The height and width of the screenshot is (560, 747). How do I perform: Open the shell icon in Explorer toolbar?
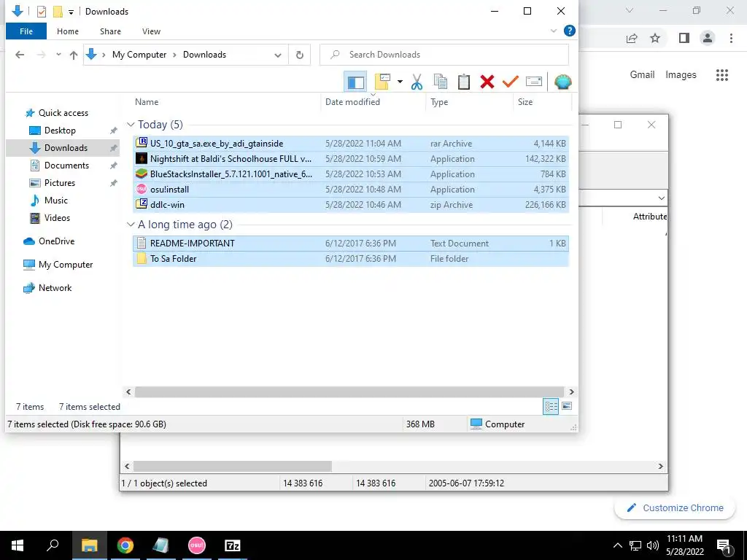(x=562, y=82)
